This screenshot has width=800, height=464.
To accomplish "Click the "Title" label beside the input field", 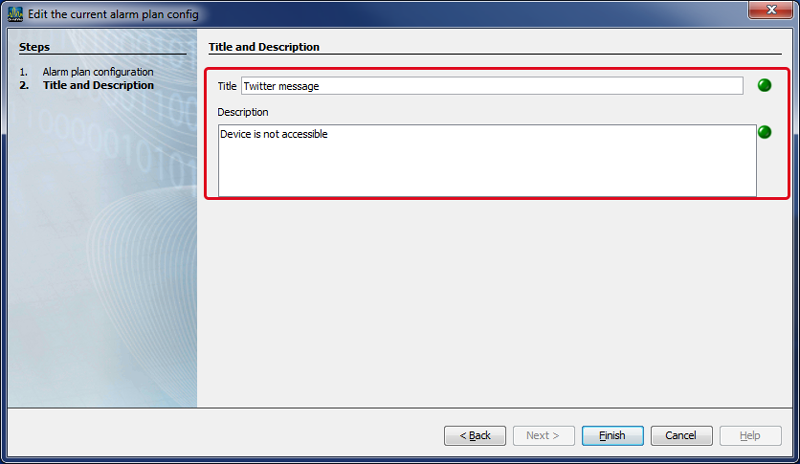I will (227, 87).
